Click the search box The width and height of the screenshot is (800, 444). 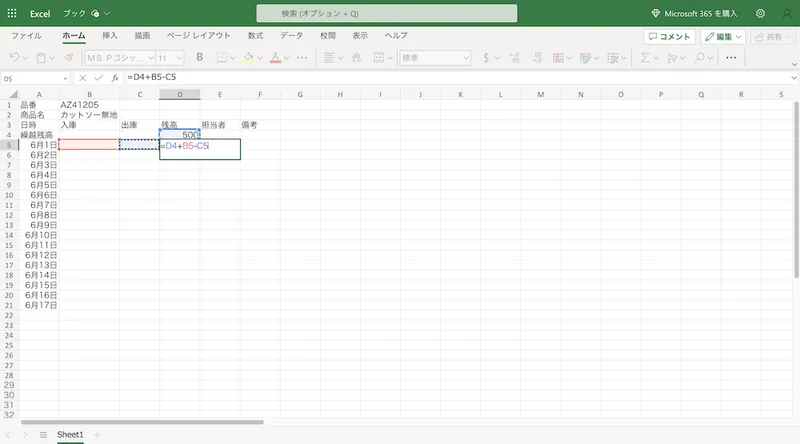pos(387,14)
